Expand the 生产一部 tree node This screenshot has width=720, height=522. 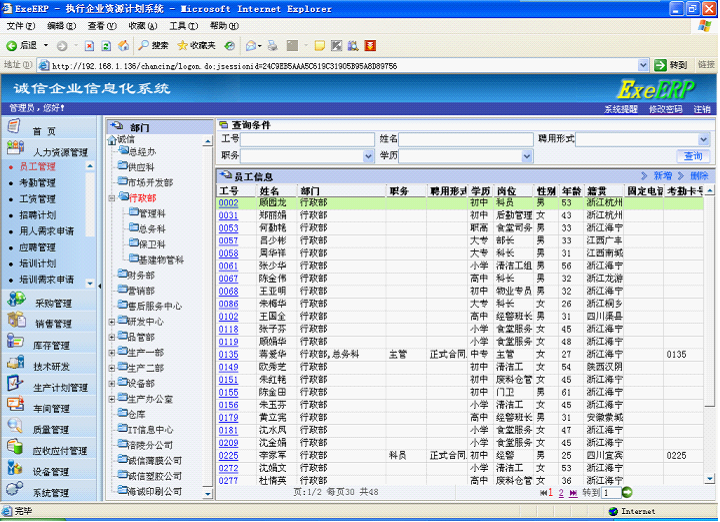click(x=112, y=353)
